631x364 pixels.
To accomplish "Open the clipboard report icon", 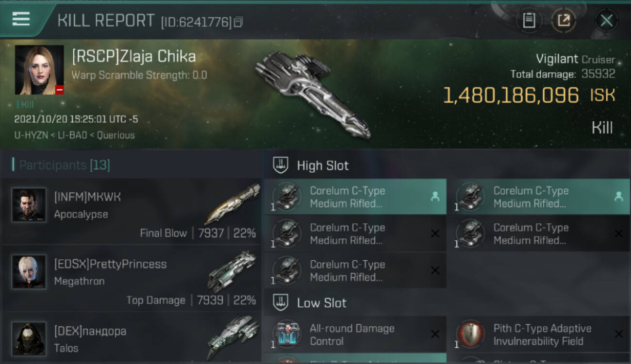I will (529, 20).
